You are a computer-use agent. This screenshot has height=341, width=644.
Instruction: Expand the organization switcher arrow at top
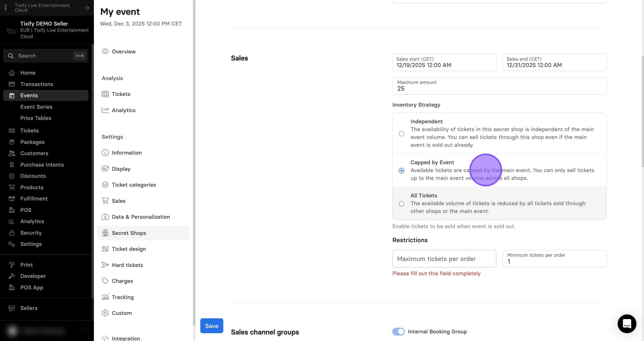(x=86, y=8)
